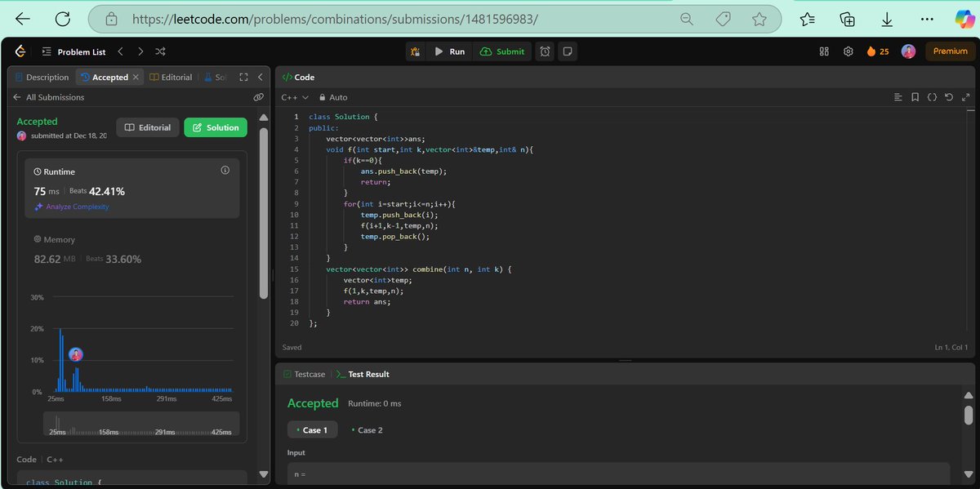Submit the solution with Submit button
Image resolution: width=980 pixels, height=489 pixels.
pos(503,51)
